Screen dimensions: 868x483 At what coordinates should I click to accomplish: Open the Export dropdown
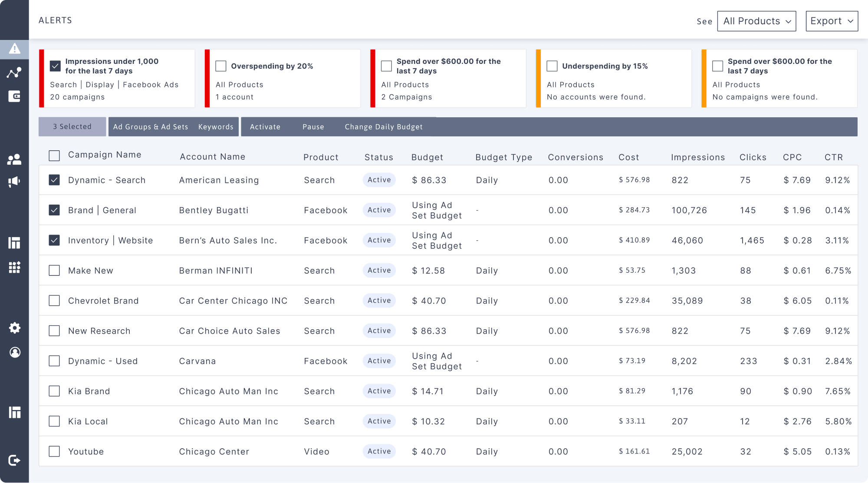(832, 21)
